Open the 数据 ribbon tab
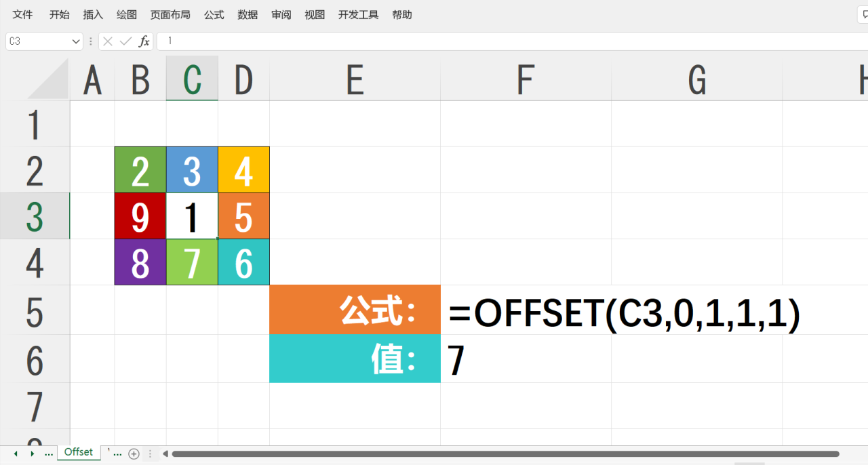Screen dimensions: 868x465 (248, 14)
